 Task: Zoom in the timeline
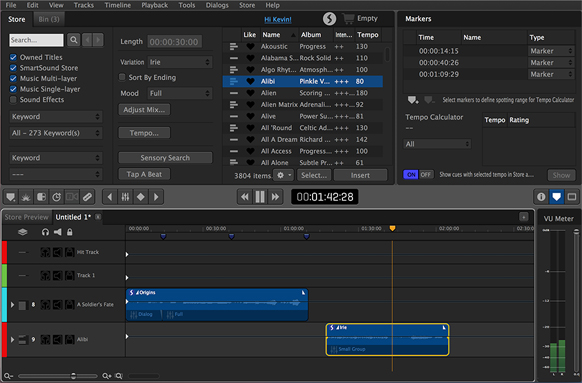tap(107, 376)
